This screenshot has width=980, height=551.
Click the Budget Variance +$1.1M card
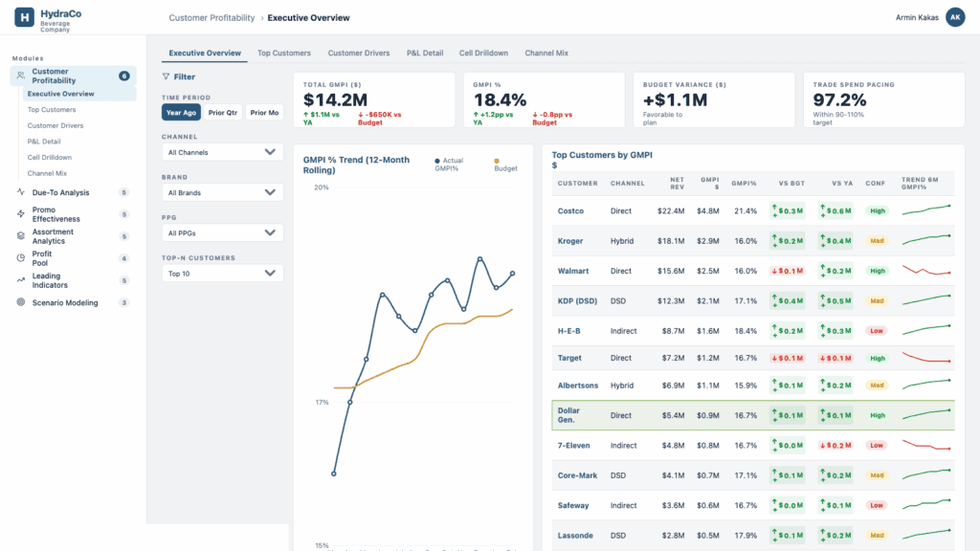click(714, 99)
